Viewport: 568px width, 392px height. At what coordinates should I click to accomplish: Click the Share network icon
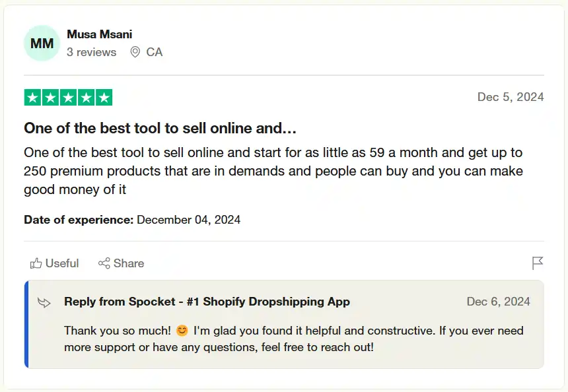(x=104, y=263)
